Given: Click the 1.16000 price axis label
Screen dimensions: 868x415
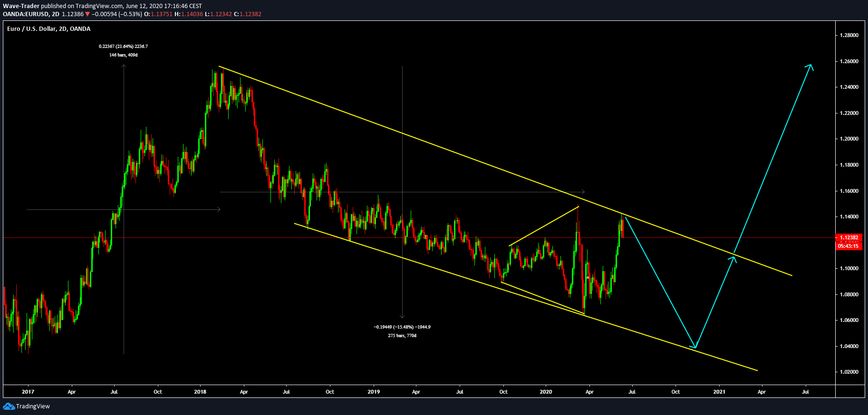Looking at the screenshot, I should (849, 191).
